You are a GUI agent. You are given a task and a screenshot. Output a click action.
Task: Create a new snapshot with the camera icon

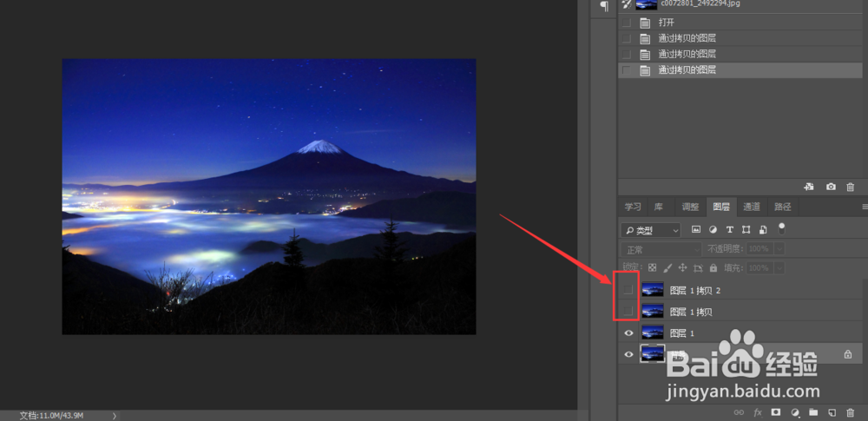[831, 187]
